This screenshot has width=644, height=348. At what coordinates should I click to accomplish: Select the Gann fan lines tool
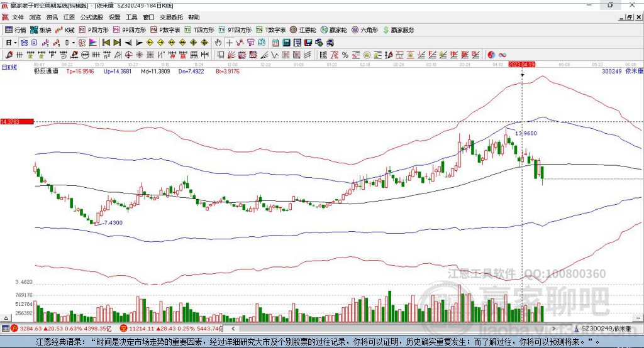[x=231, y=55]
